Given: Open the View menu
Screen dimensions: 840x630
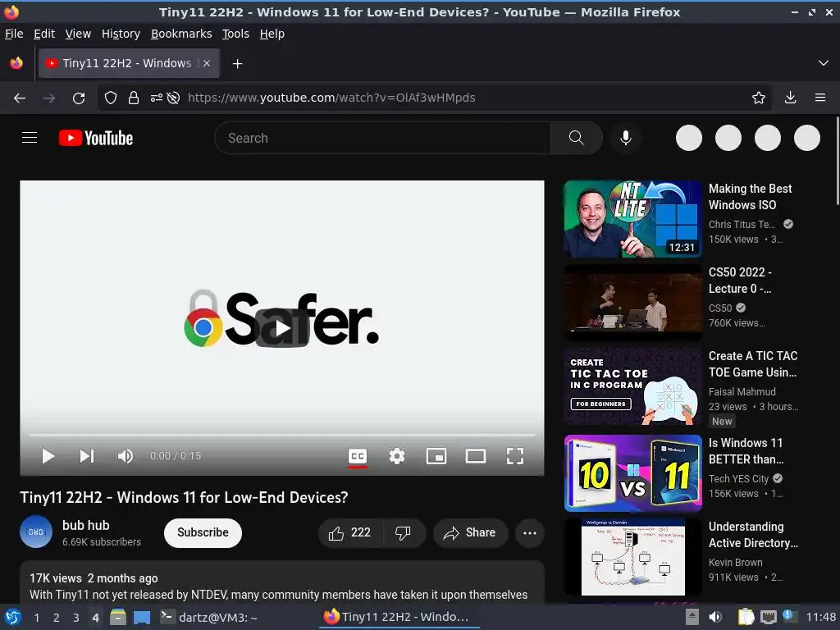Looking at the screenshot, I should coord(78,34).
